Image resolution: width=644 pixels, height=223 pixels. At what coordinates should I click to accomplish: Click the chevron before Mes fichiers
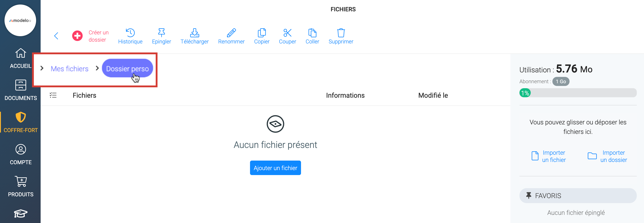coord(42,68)
